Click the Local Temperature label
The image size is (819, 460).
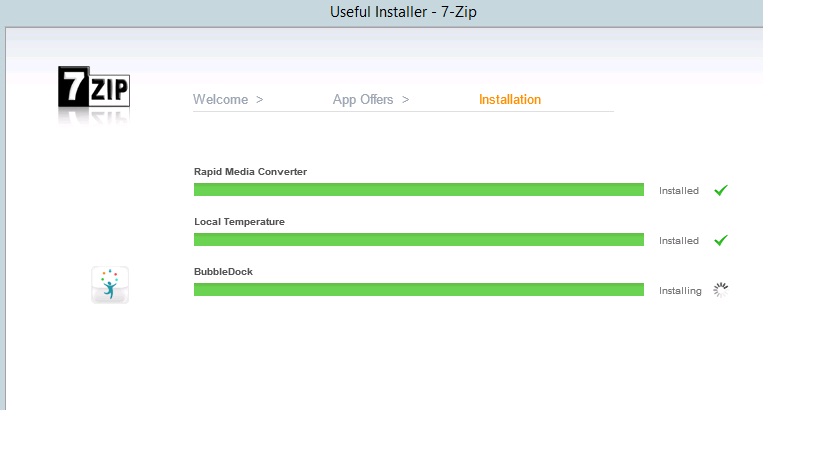tap(239, 222)
